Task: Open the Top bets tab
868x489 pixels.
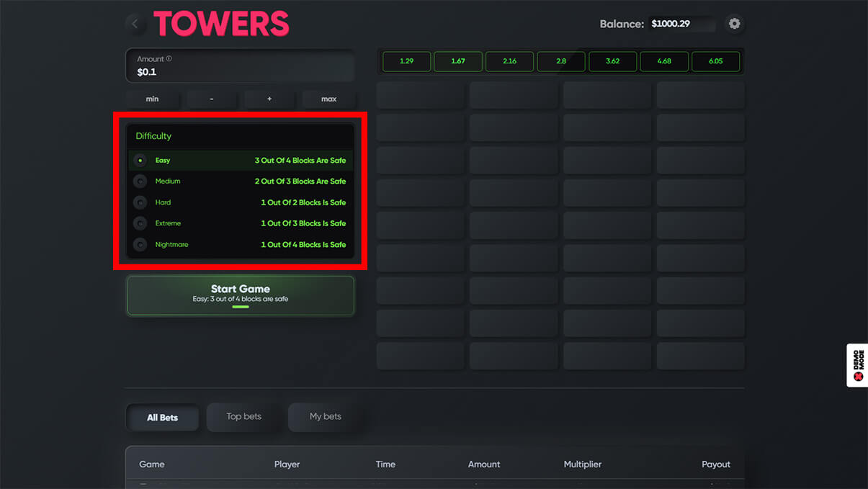Action: point(243,416)
